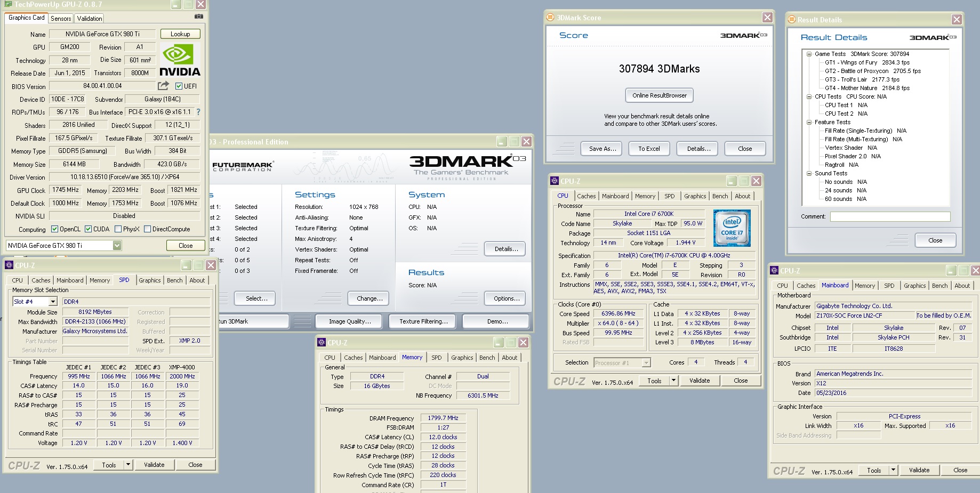The width and height of the screenshot is (980, 493).
Task: Click the To Excel button
Action: click(649, 149)
